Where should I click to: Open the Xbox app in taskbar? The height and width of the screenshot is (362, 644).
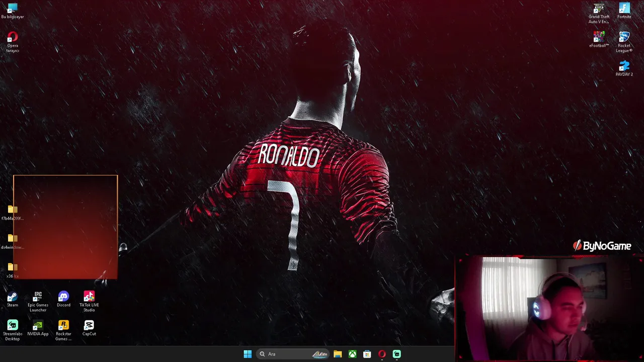coord(353,354)
